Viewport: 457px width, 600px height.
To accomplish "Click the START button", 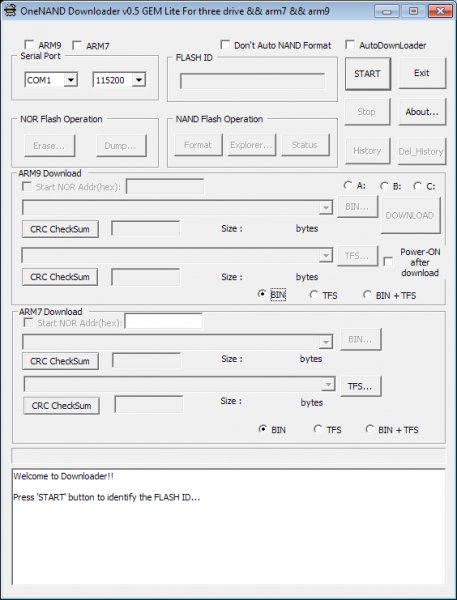I will [x=367, y=74].
